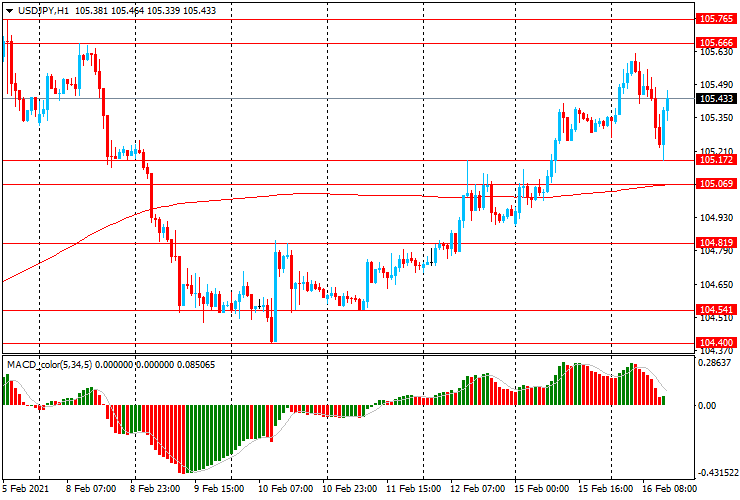Select the 105.765 red price label
The image size is (740, 500).
(x=716, y=19)
